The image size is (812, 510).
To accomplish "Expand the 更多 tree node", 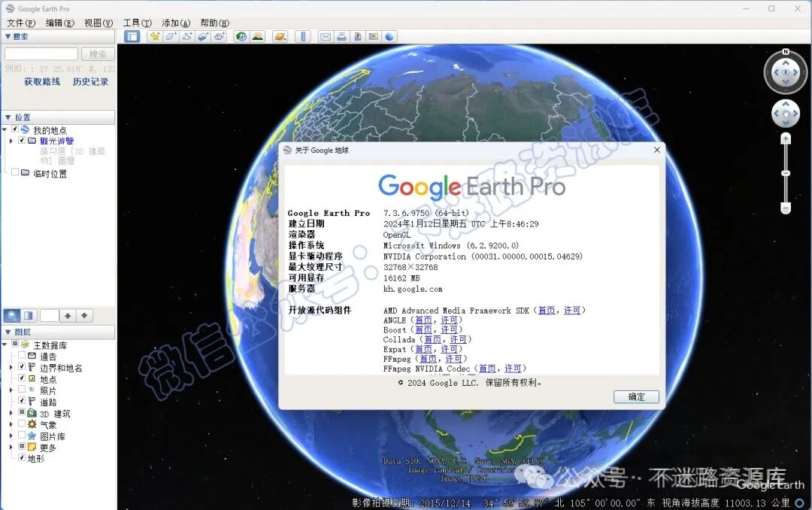I will (11, 447).
